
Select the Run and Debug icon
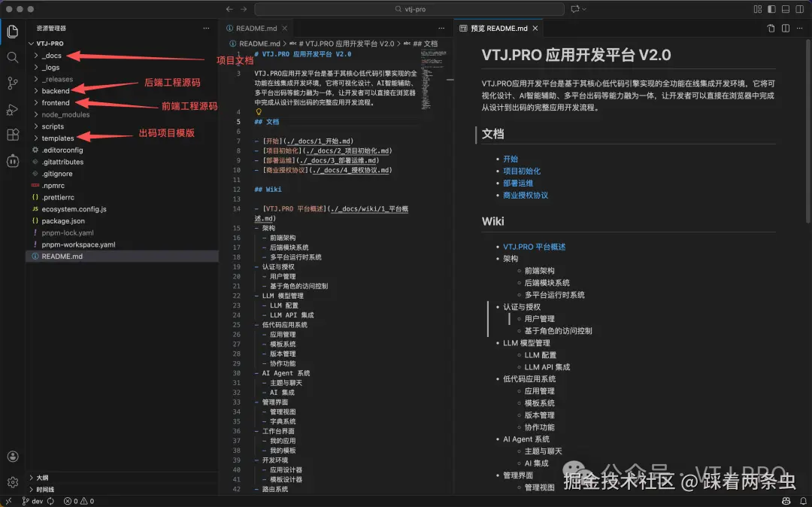click(11, 109)
